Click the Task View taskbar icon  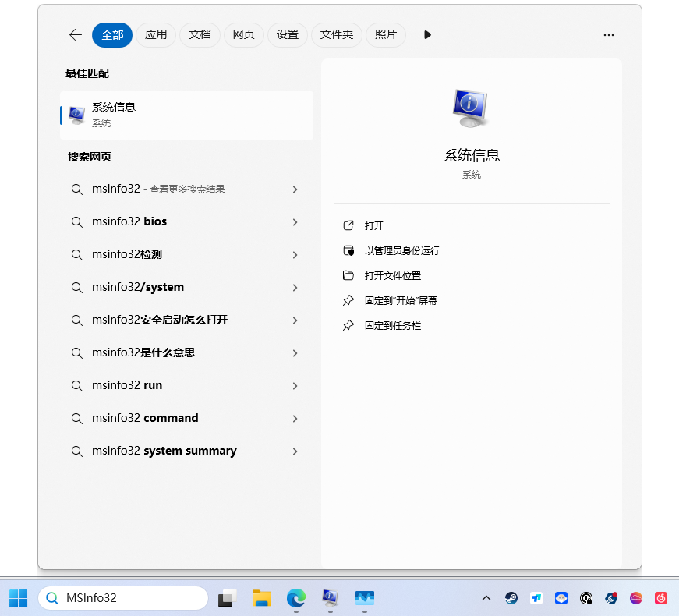pos(227,598)
